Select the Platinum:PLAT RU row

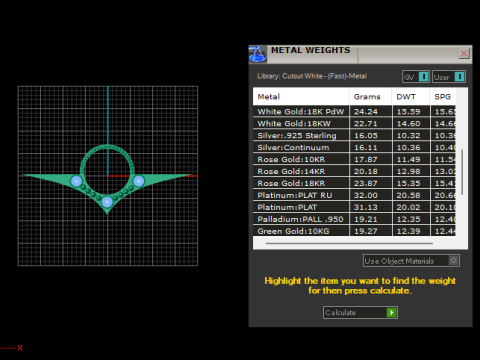354,195
